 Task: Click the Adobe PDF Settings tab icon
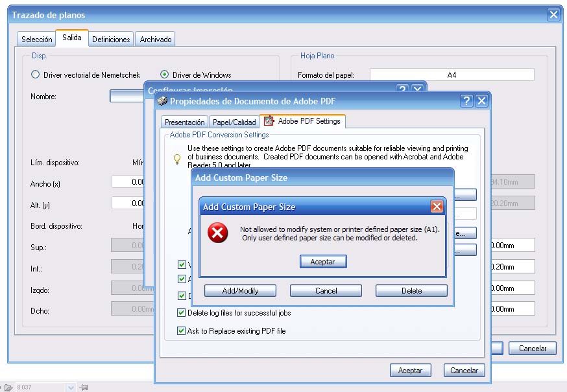point(269,121)
